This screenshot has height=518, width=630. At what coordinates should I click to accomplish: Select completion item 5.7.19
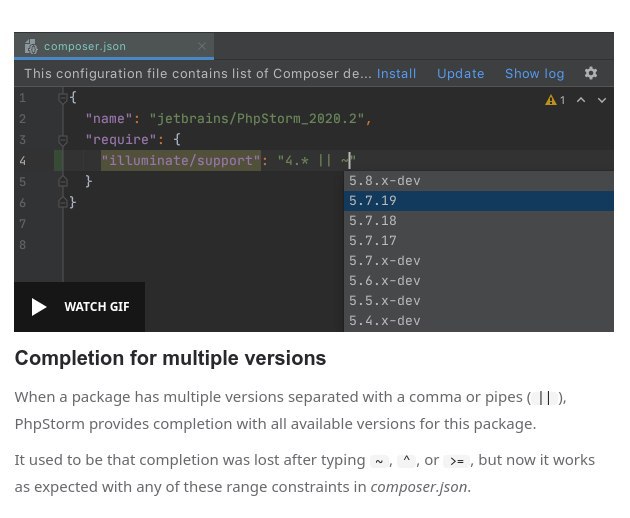click(479, 201)
